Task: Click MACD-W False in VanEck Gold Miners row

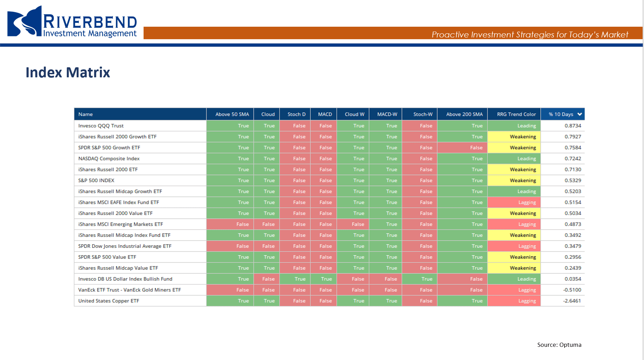Action: (x=386, y=290)
